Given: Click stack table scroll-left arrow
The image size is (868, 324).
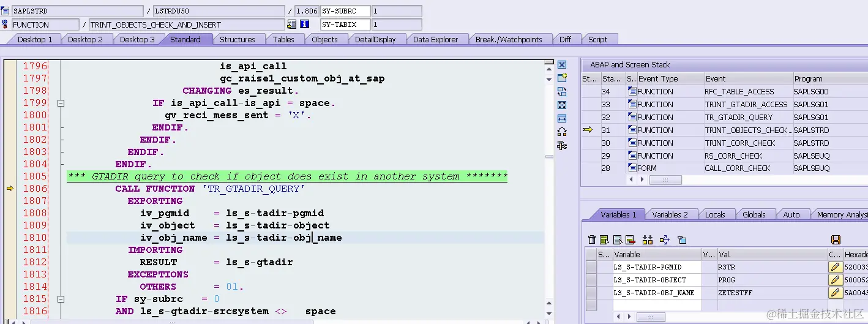Looking at the screenshot, I should point(631,179).
